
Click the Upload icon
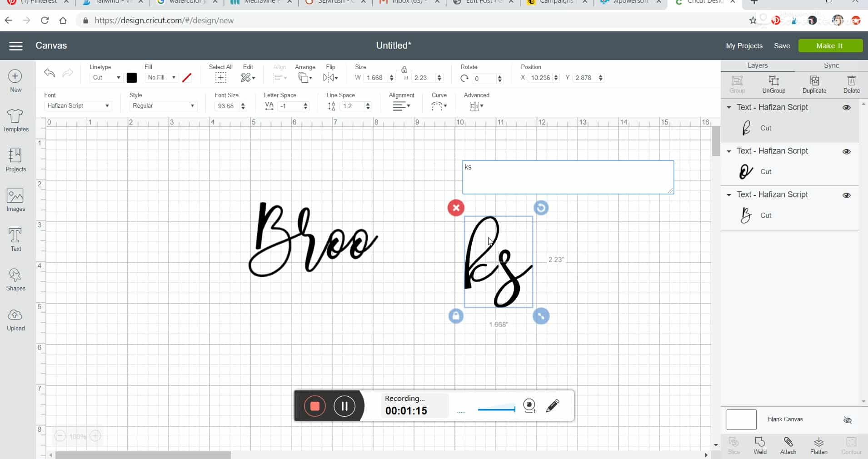click(x=15, y=315)
